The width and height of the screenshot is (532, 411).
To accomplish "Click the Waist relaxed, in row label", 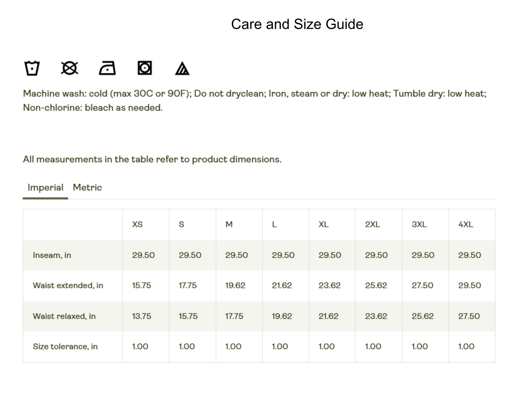I will [x=64, y=316].
